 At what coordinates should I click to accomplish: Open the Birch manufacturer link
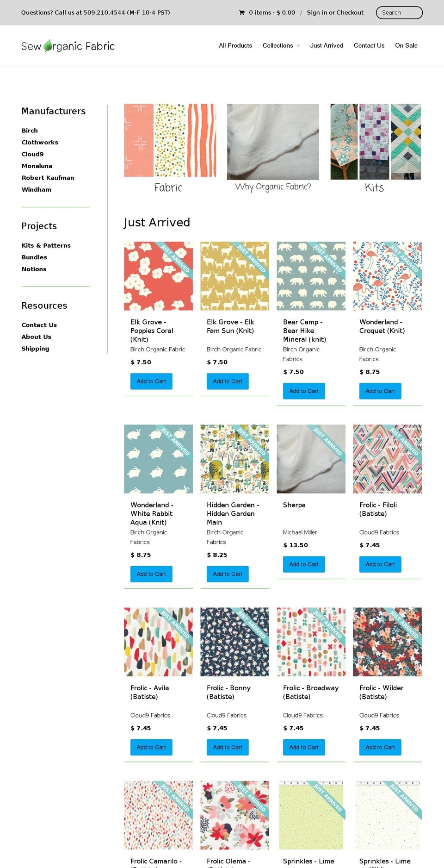(x=30, y=130)
